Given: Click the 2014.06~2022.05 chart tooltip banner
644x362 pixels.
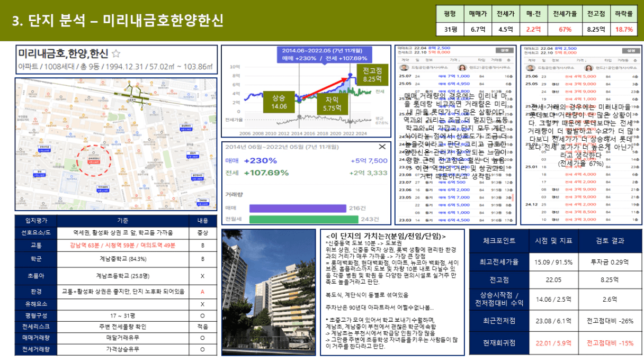Looking at the screenshot, I should 324,55.
